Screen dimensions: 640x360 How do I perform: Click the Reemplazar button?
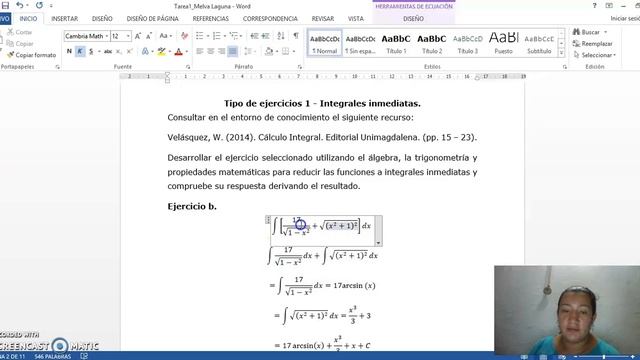click(593, 43)
